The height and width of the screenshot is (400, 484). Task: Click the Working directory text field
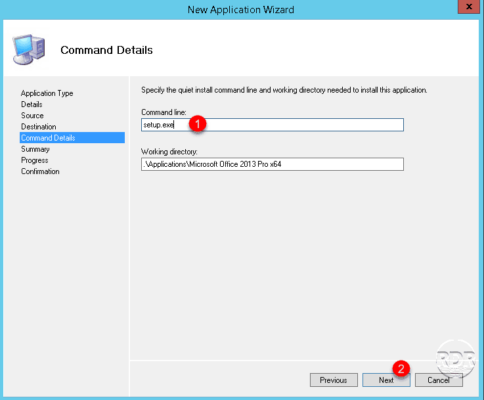[272, 164]
